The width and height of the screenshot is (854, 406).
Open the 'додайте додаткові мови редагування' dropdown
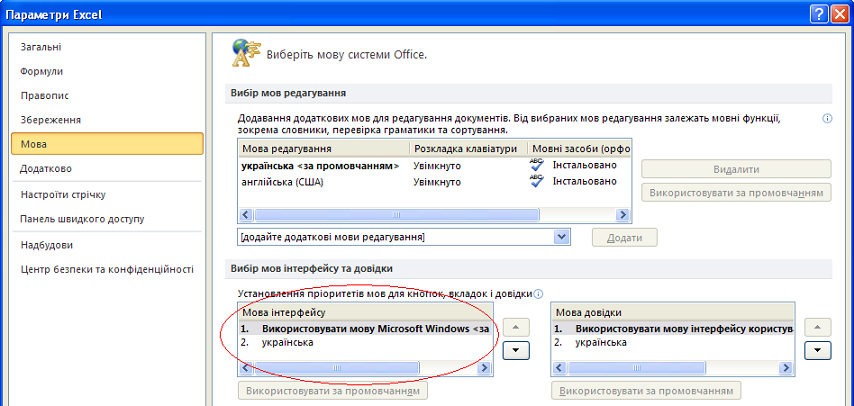pos(561,237)
